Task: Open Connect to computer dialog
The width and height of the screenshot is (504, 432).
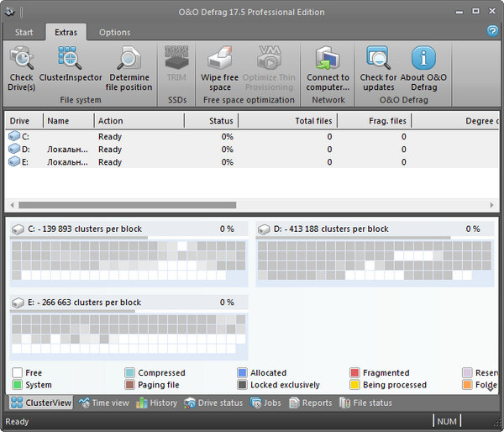Action: point(328,69)
